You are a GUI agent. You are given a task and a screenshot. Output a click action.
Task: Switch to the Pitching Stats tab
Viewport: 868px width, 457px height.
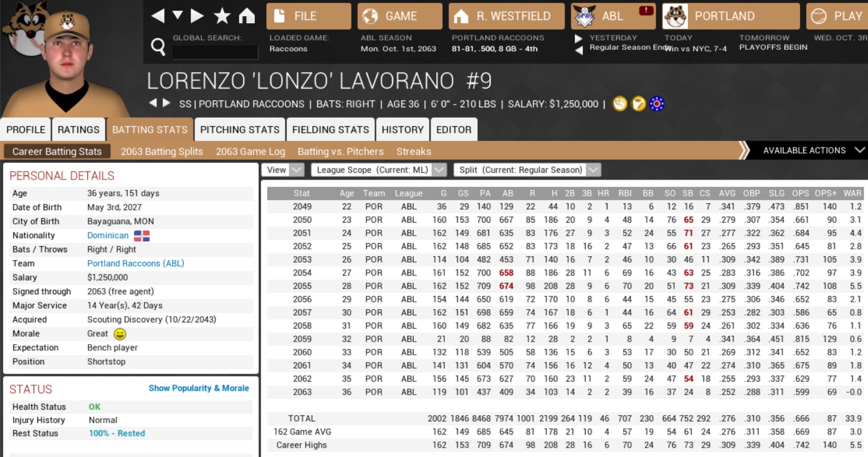click(x=239, y=130)
